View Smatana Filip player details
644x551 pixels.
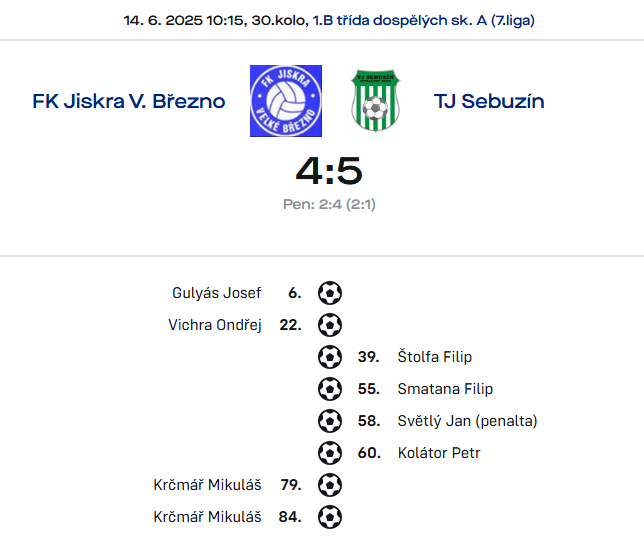point(445,389)
